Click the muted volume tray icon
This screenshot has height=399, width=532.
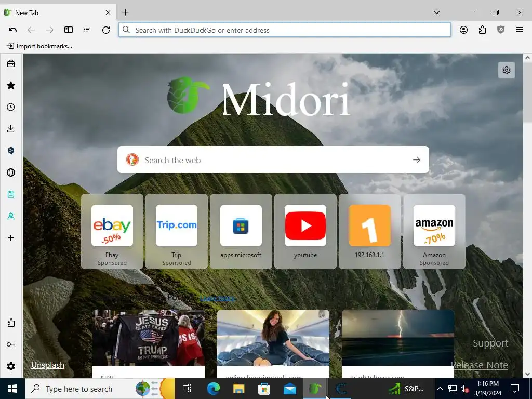click(x=464, y=389)
